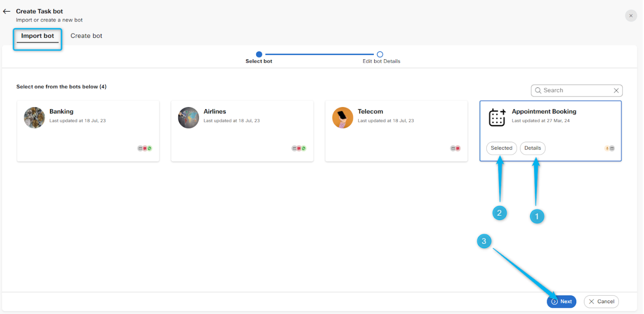The image size is (644, 314).
Task: Click the Banking bot avatar image
Action: (35, 118)
